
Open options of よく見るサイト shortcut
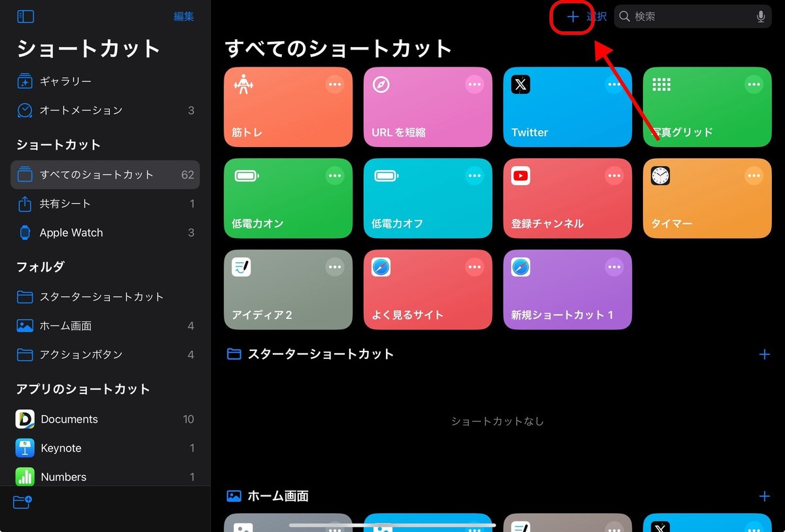click(x=474, y=267)
